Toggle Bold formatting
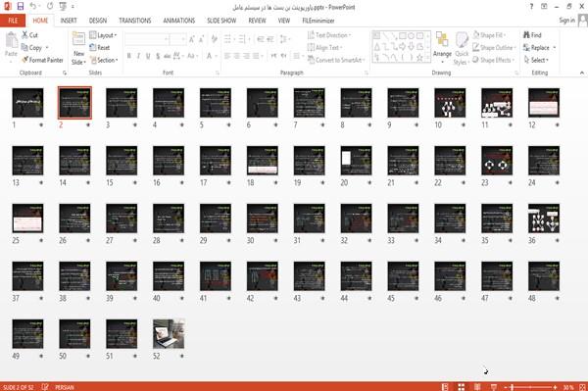The width and height of the screenshot is (588, 391). (129, 56)
